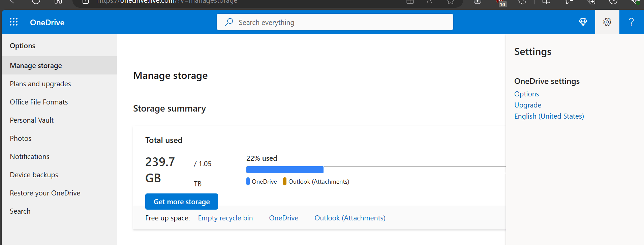This screenshot has width=644, height=245.
Task: Click the OneDrive brand title
Action: tap(47, 22)
